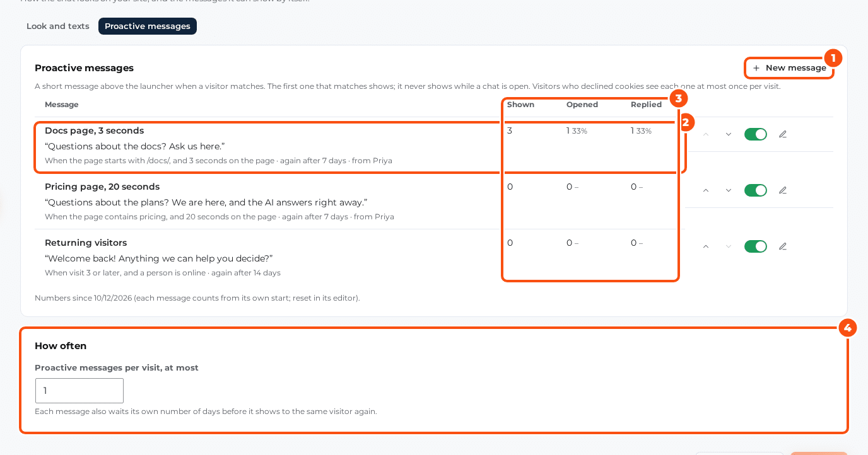
Task: Click the "Welcome back!" message quote
Action: tap(159, 259)
